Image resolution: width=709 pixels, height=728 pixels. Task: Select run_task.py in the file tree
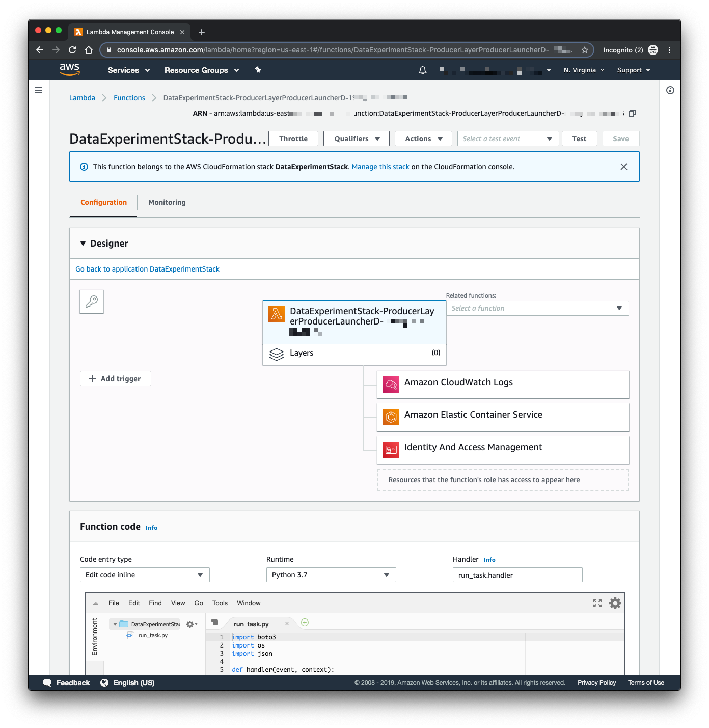[153, 635]
